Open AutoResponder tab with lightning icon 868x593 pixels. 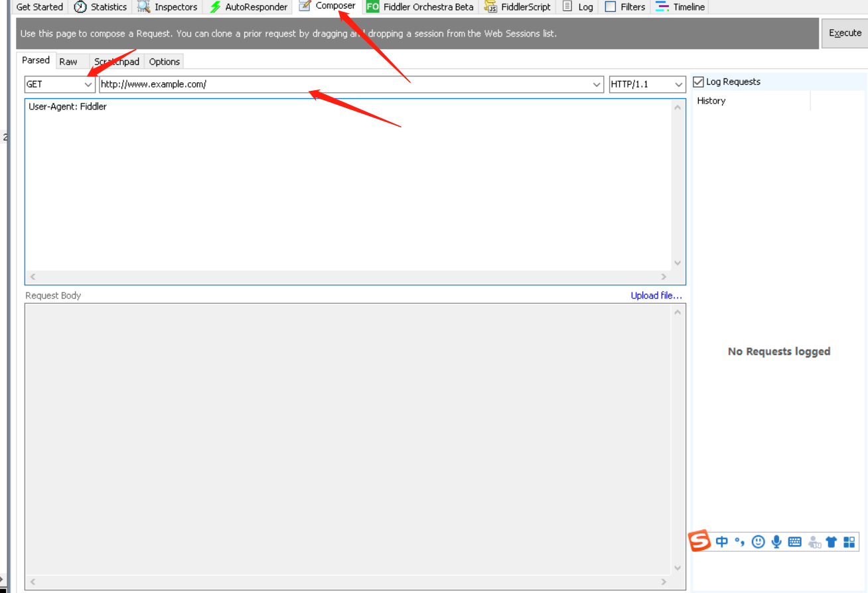coord(248,7)
